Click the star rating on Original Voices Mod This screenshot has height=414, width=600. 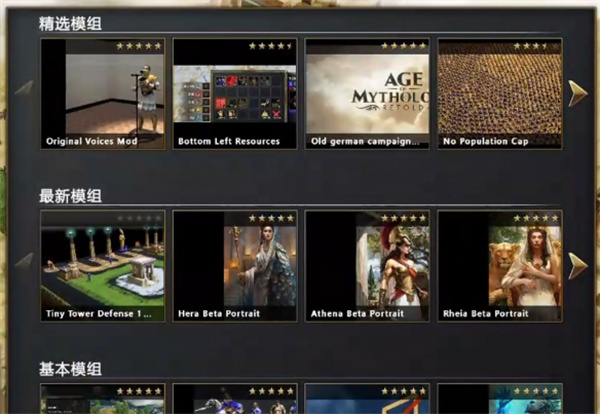tap(139, 46)
